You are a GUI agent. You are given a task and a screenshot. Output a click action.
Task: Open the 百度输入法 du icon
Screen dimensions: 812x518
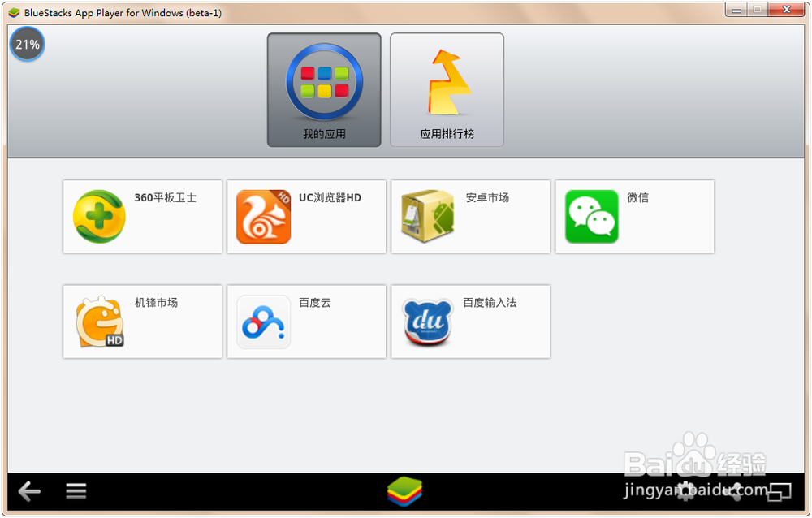[428, 322]
